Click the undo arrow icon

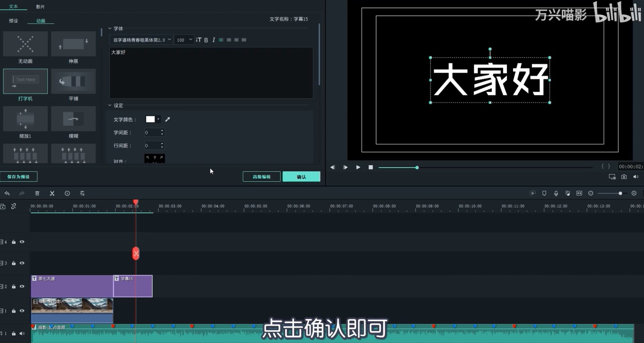7,193
